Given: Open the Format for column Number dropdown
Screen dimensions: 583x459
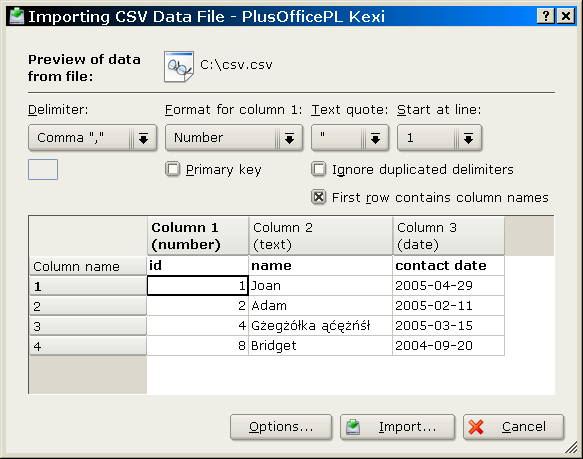Looking at the screenshot, I should (234, 138).
